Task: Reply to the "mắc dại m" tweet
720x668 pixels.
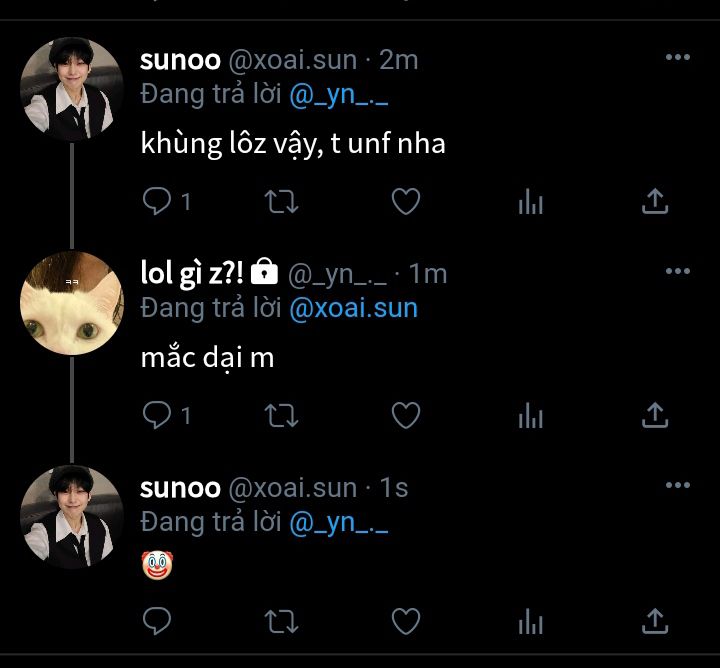Action: (157, 415)
